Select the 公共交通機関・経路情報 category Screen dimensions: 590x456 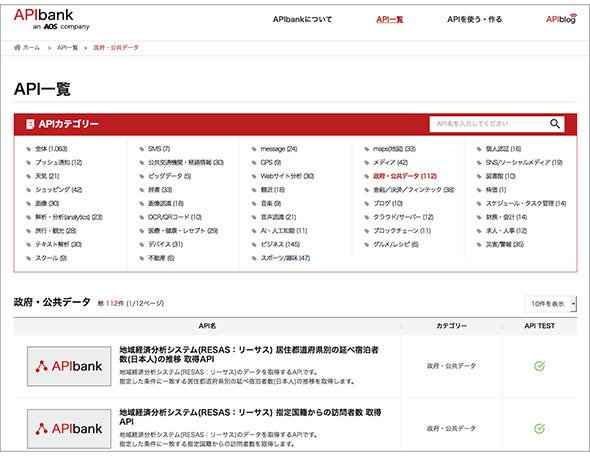(x=186, y=163)
